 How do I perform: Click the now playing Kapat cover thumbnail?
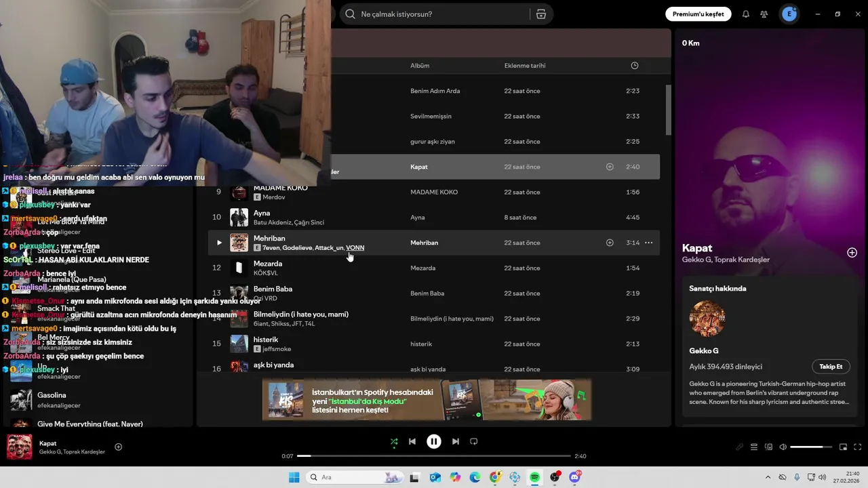pyautogui.click(x=20, y=447)
